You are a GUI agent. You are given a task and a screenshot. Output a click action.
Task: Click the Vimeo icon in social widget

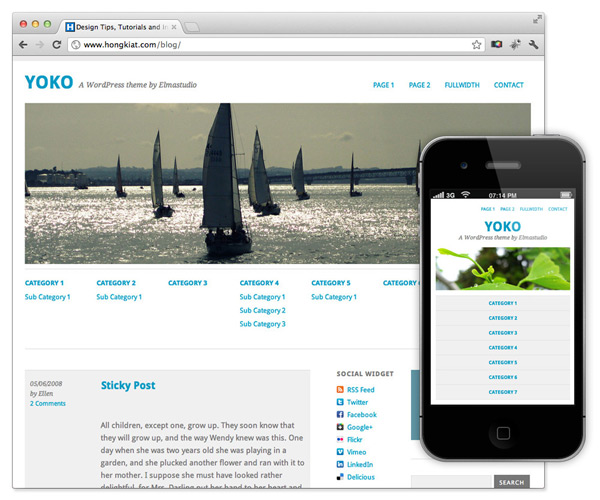coord(340,452)
